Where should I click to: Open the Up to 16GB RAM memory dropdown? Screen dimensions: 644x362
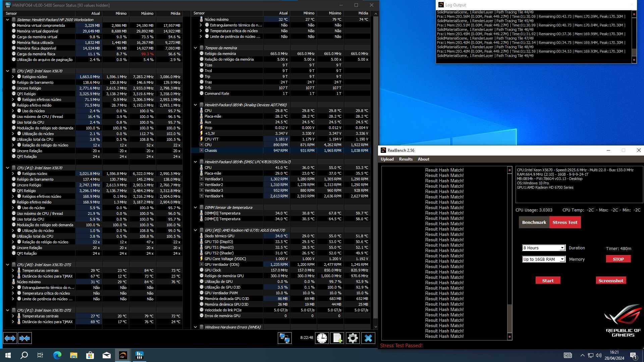click(x=544, y=259)
